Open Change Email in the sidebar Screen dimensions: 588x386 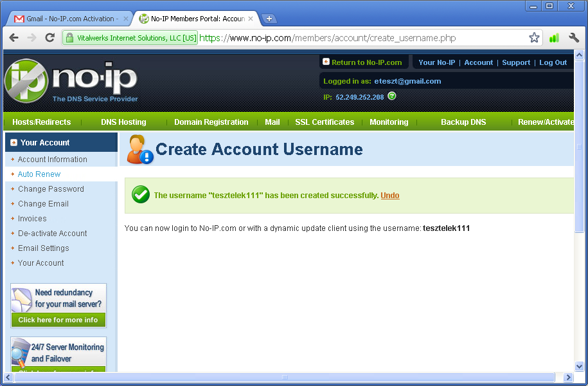tap(43, 203)
